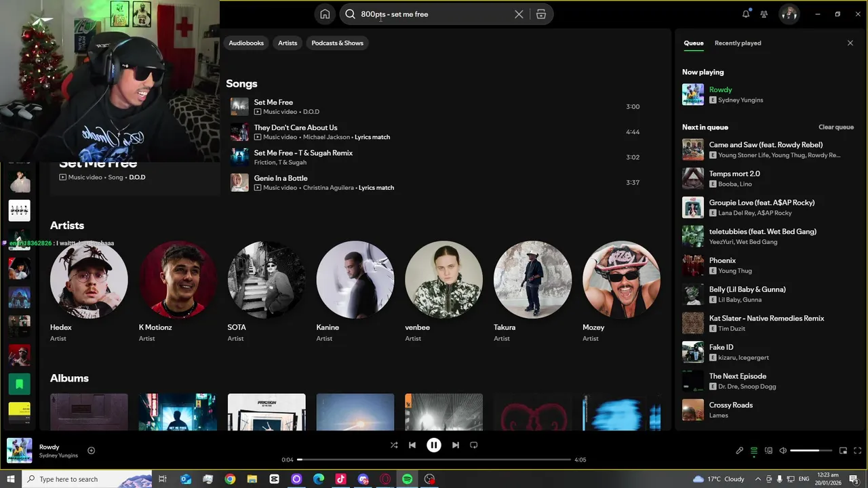Open Spotify from the taskbar
The height and width of the screenshot is (488, 868).
[407, 479]
